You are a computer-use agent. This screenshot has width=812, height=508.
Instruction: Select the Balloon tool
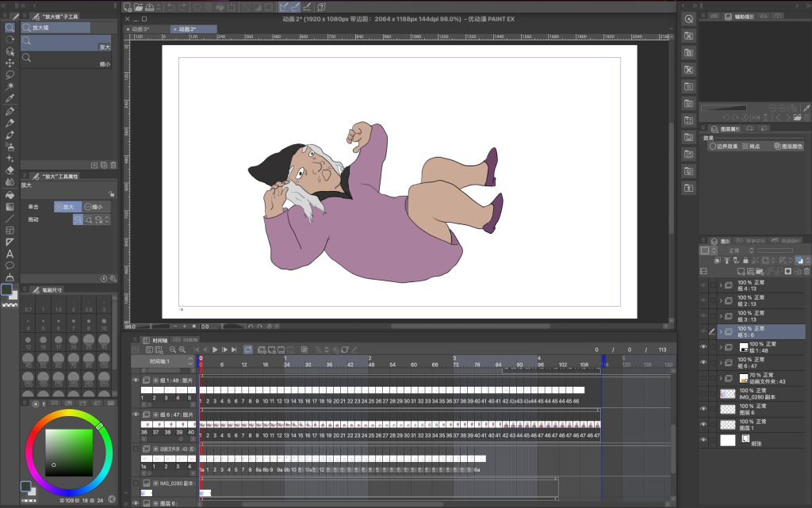10,266
